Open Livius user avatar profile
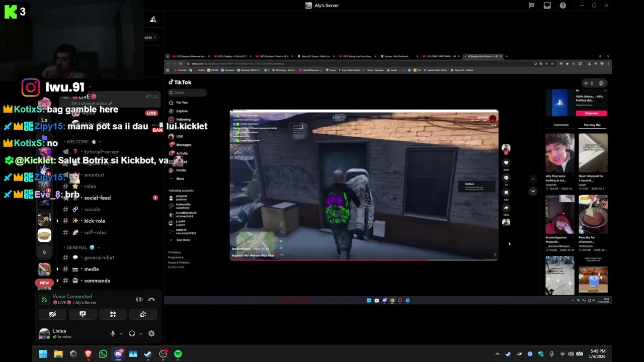This screenshot has height=362, width=644. click(44, 333)
